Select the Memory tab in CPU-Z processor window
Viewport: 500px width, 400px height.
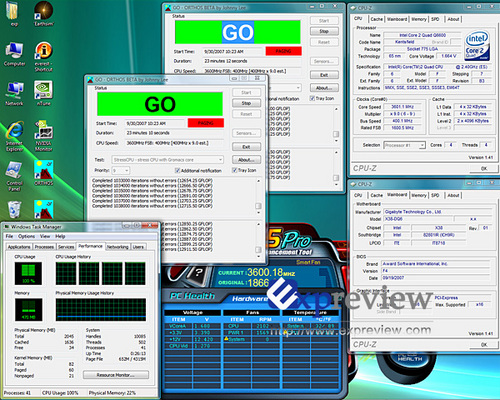(419, 19)
